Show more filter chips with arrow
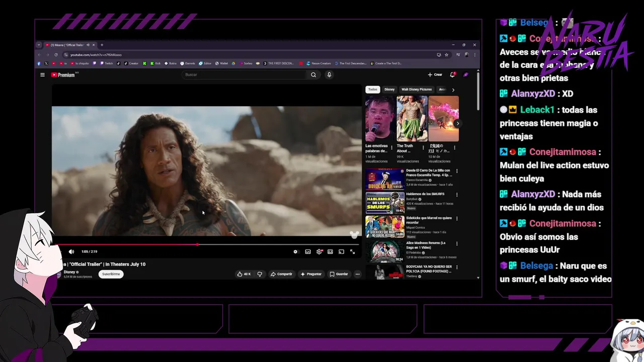The width and height of the screenshot is (644, 362). [x=453, y=89]
